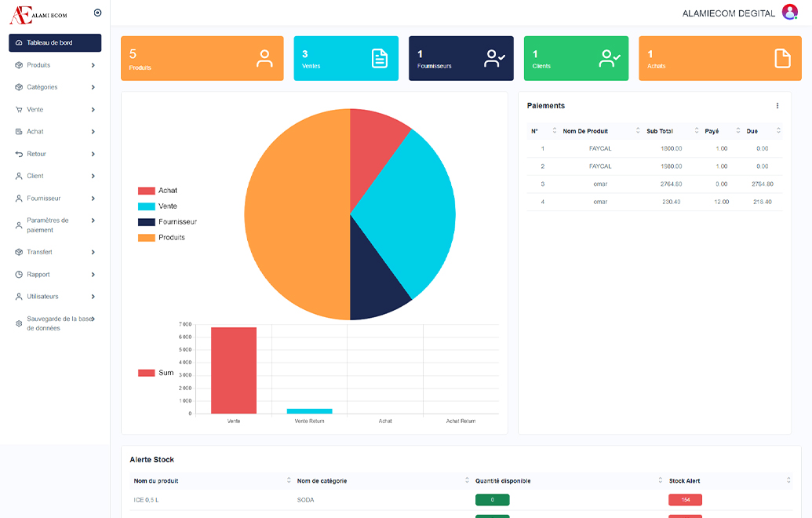This screenshot has height=518, width=812.
Task: Click the Achats card file icon
Action: click(782, 59)
